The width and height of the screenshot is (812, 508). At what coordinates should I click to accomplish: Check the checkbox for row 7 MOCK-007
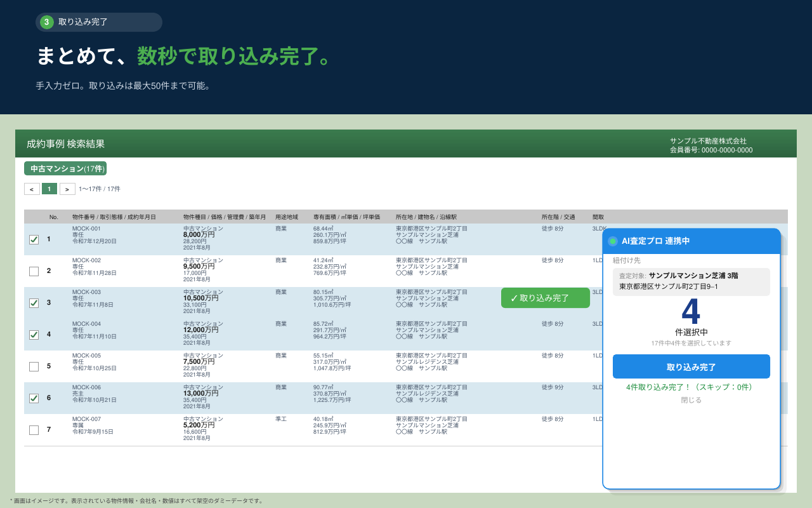point(34,430)
